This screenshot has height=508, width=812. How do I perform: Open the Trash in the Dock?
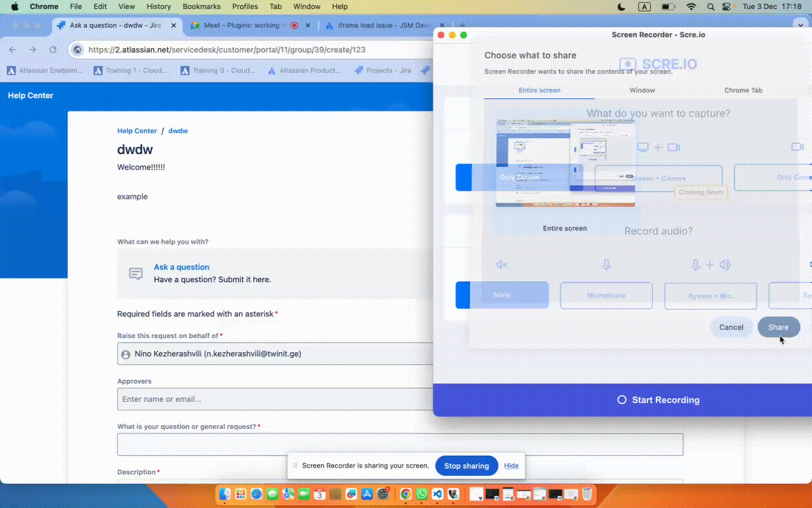click(587, 494)
